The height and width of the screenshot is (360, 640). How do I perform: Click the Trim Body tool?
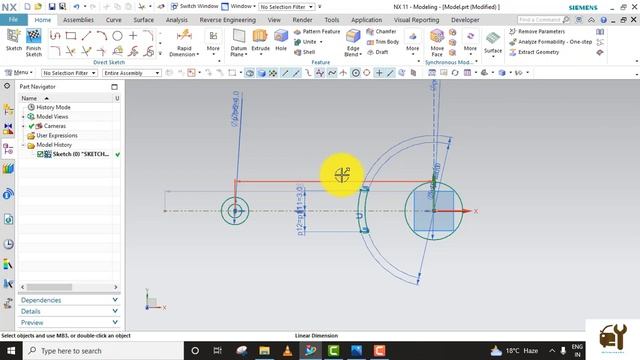pos(383,42)
